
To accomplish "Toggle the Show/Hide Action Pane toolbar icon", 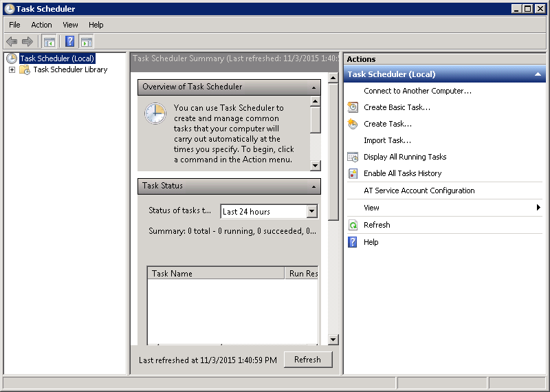I will pos(86,41).
